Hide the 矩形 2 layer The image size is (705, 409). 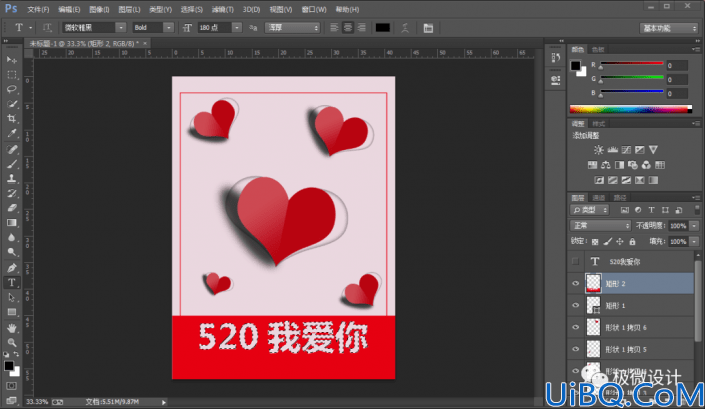click(x=576, y=284)
